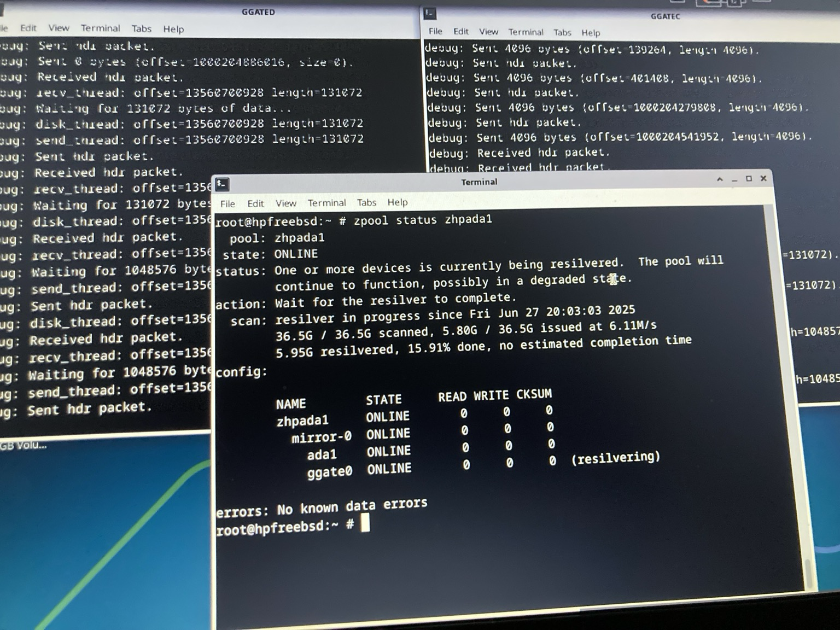The height and width of the screenshot is (630, 840).
Task: Open the Terminal menu in the GGATED window
Action: coord(100,28)
